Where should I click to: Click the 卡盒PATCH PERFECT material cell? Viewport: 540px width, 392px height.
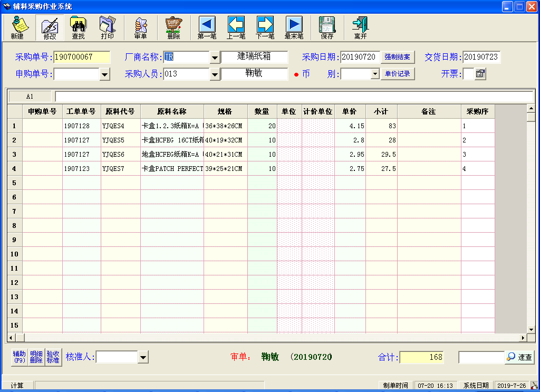(172, 169)
